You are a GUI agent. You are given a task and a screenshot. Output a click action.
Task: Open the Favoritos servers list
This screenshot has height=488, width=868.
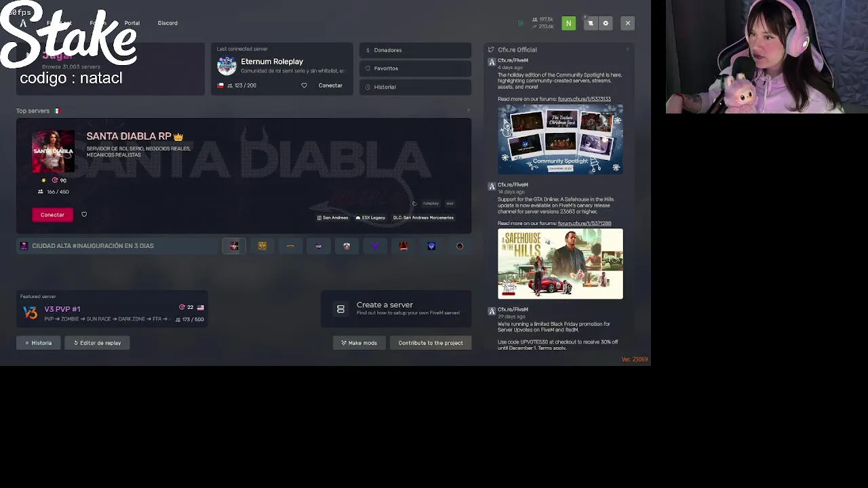[x=415, y=68]
